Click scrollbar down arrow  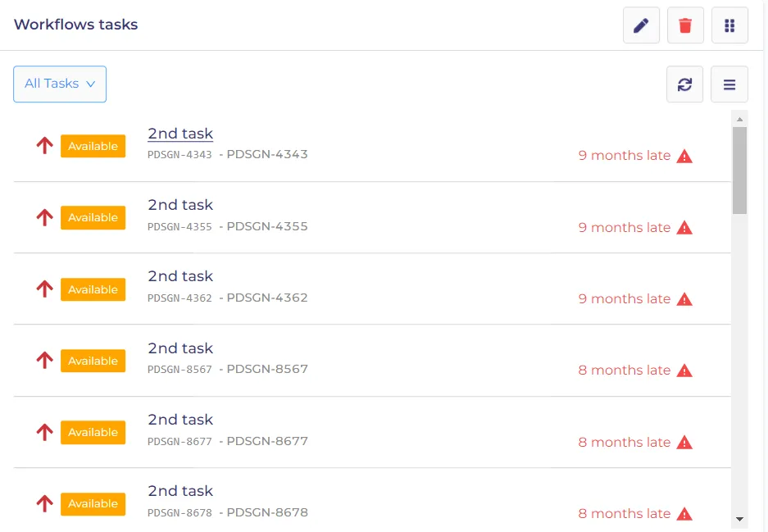(x=739, y=519)
